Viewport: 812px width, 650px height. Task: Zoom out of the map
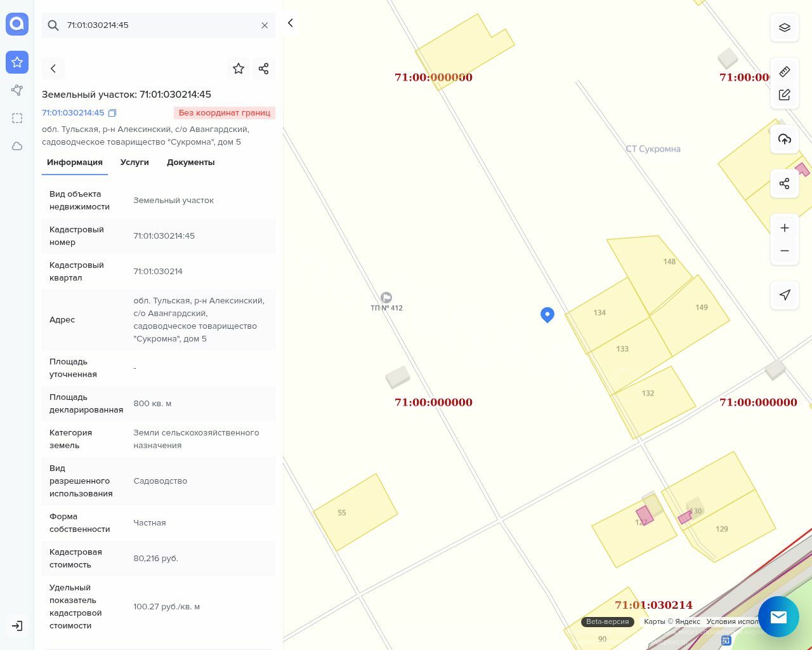coord(785,251)
